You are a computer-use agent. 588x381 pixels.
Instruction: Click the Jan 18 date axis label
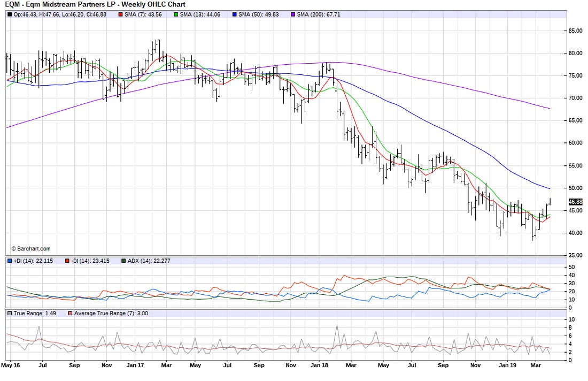(320, 365)
